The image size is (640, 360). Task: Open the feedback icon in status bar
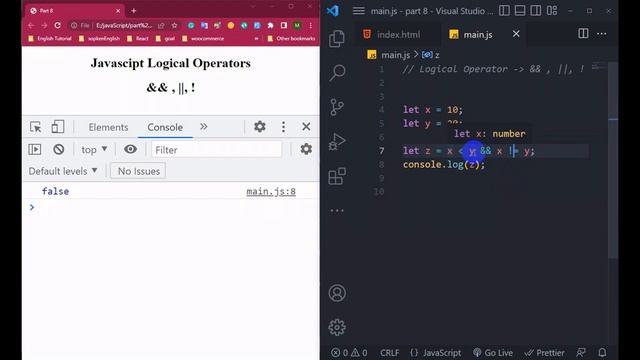(x=581, y=353)
